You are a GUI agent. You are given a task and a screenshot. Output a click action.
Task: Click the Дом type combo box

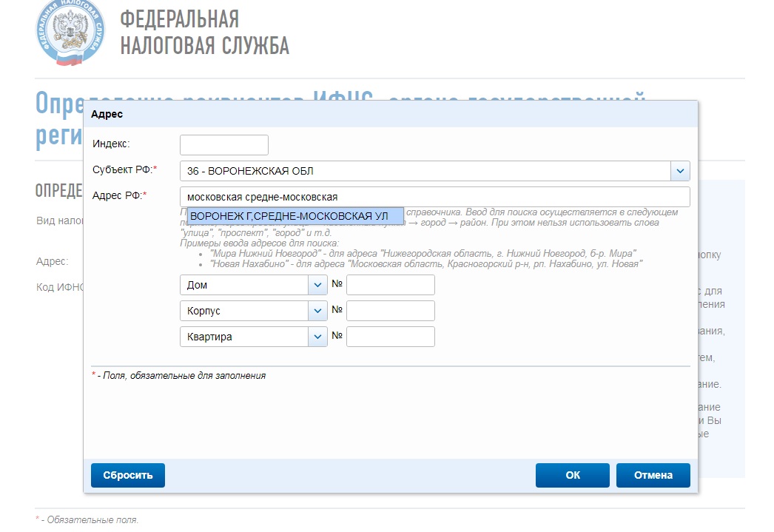[243, 285]
